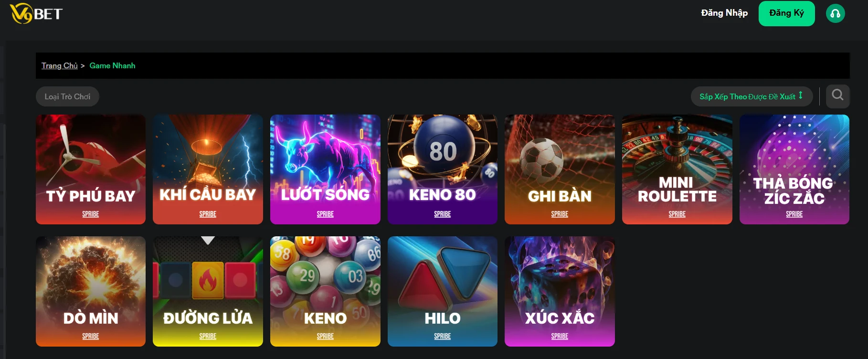Choose the Ghi Bàn football game
Viewport: 868px width, 359px height.
coord(560,169)
